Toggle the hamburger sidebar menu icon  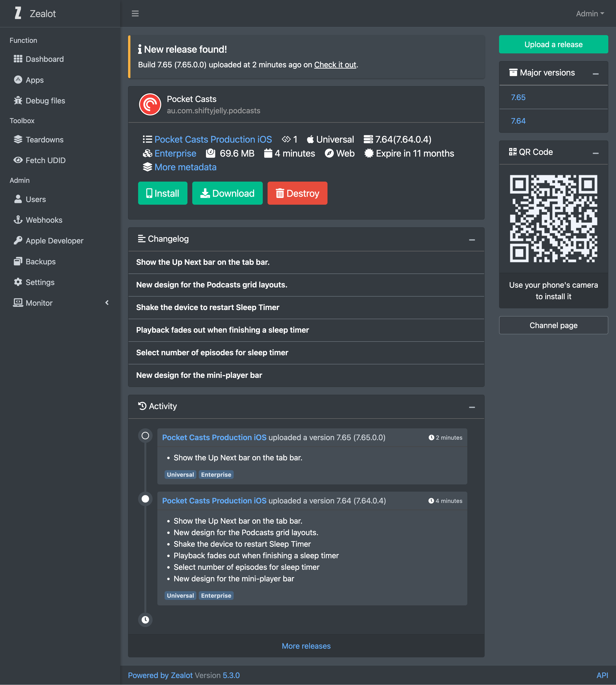click(135, 13)
